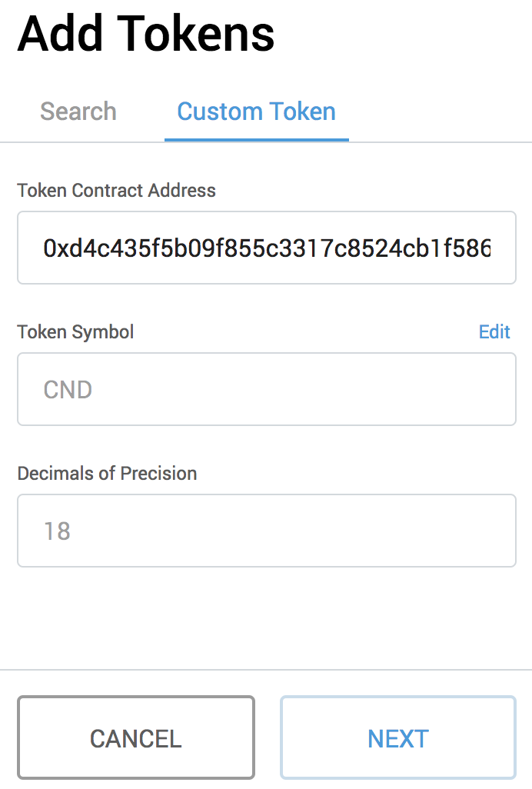Viewport: 532px width, 789px height.
Task: Click the CND symbol value
Action: coord(68,390)
